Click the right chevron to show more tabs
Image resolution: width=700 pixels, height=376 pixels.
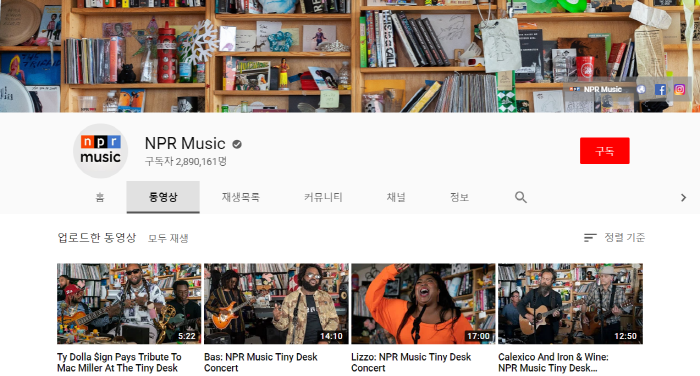tap(683, 197)
